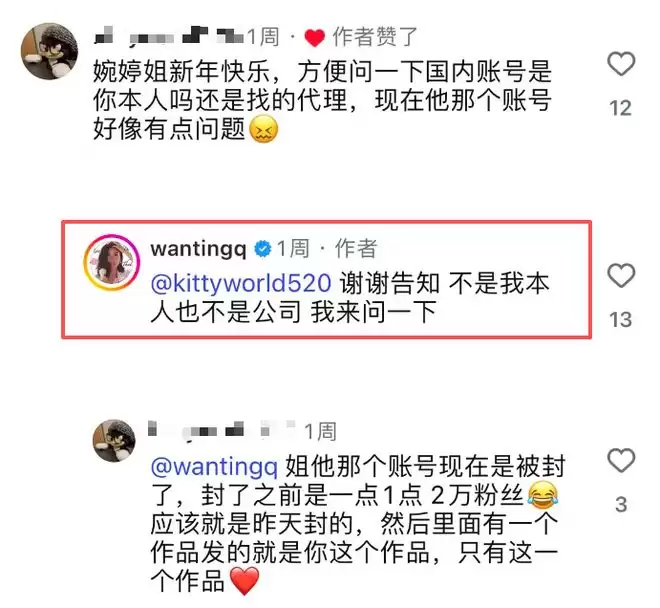660x608 pixels.
Task: View the 13 likes count on wantingq reply
Action: pyautogui.click(x=621, y=320)
